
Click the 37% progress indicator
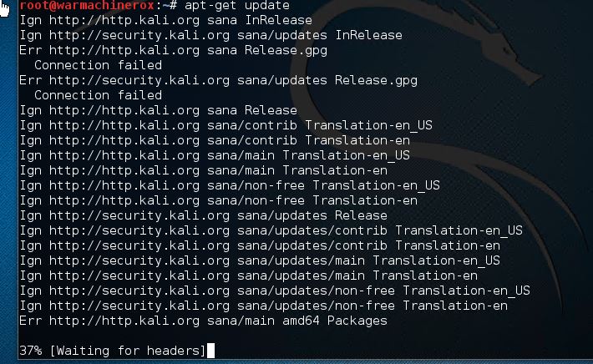coord(30,351)
